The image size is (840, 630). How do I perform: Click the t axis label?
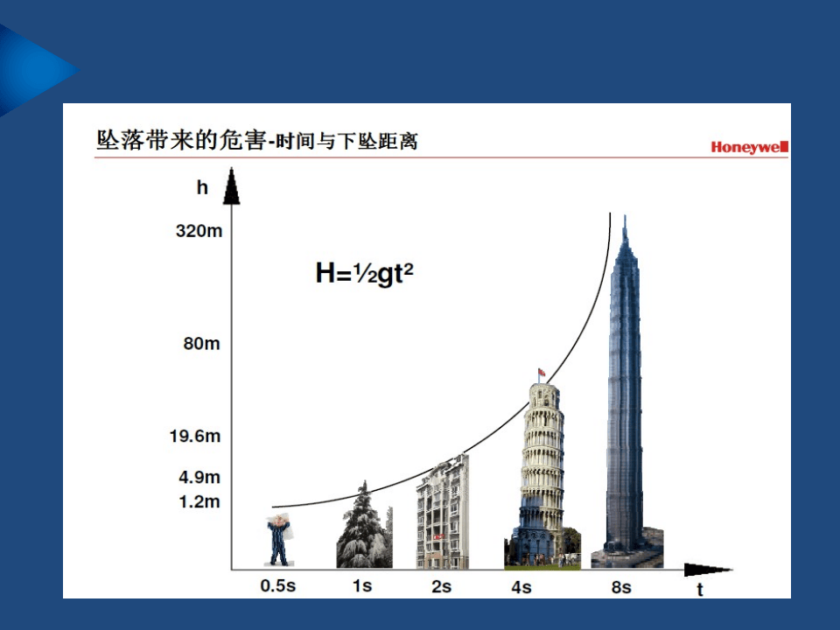point(700,590)
